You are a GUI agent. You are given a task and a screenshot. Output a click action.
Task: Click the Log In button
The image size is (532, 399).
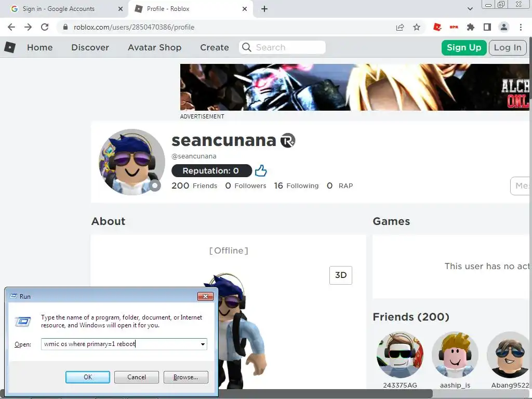pos(508,47)
